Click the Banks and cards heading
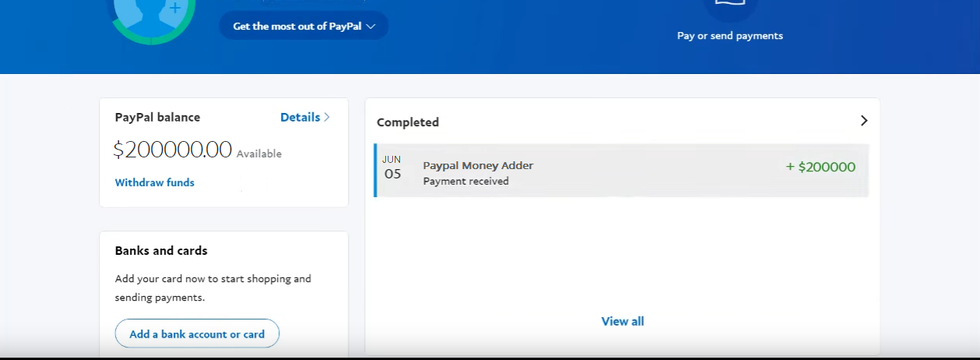Image resolution: width=980 pixels, height=360 pixels. 161,251
